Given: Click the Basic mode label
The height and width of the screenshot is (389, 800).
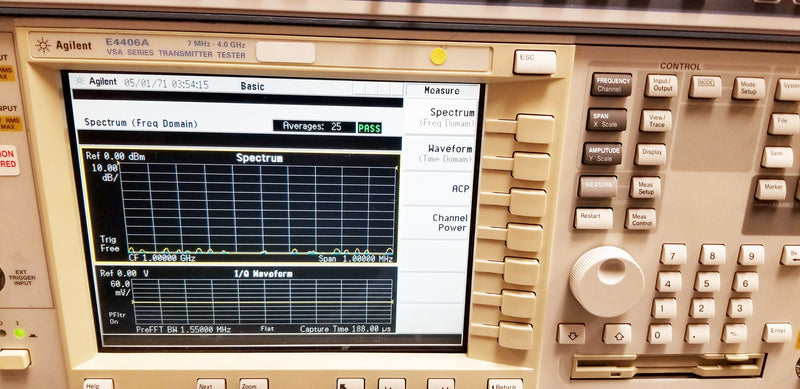Looking at the screenshot, I should tap(253, 86).
